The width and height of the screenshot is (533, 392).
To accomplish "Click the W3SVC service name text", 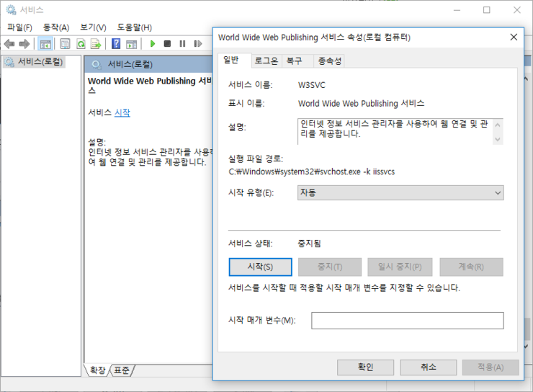I will (312, 85).
